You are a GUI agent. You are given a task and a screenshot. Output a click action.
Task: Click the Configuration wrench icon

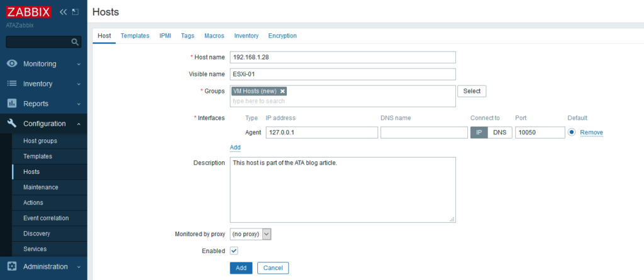pos(13,123)
